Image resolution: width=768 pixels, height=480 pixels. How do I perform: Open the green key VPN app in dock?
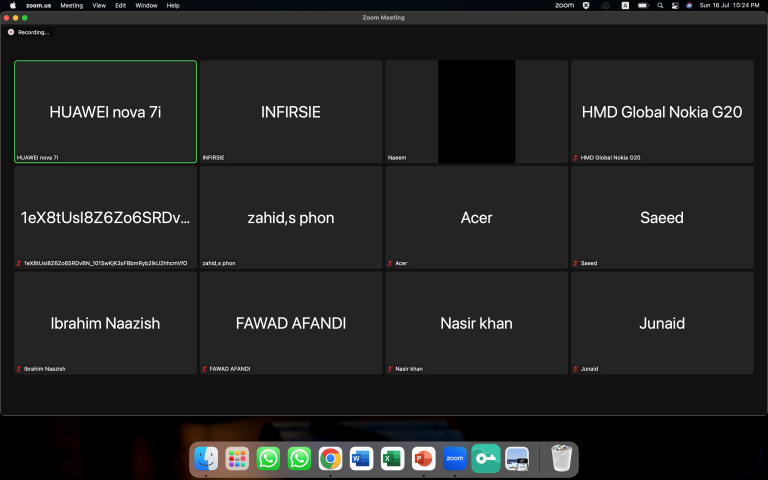[x=486, y=459]
